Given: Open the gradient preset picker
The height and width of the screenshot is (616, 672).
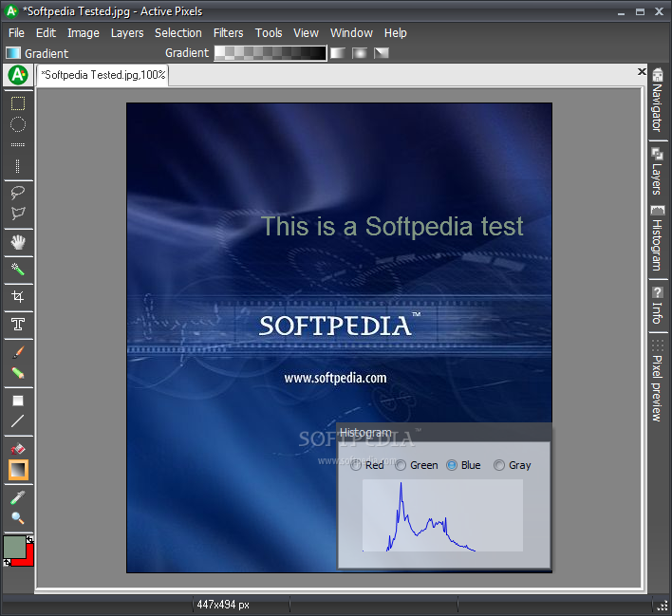Looking at the screenshot, I should [271, 53].
